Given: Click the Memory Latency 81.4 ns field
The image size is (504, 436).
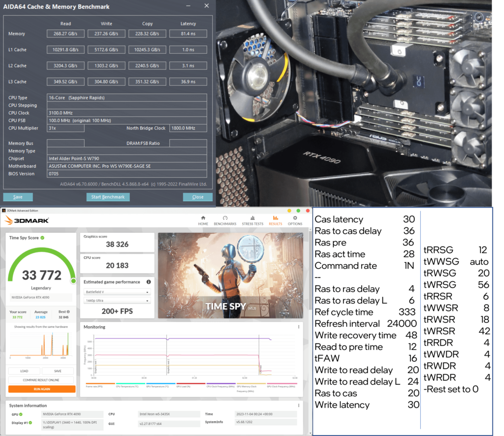Looking at the screenshot, I should [188, 34].
